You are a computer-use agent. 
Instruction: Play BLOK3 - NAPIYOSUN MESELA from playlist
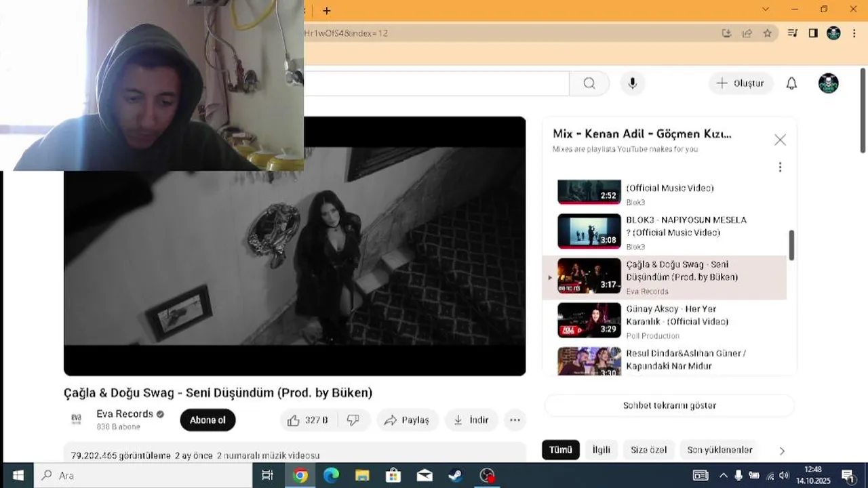pos(665,231)
